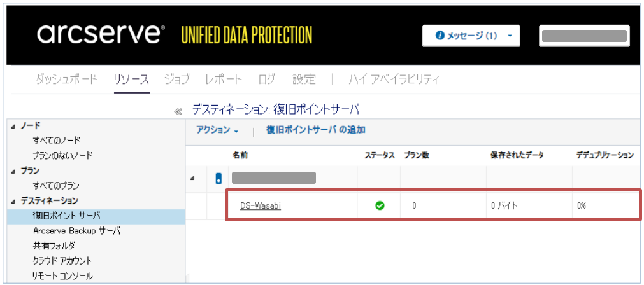Select Arcserve Backup サーバ in sidebar
Screen dimensions: 644x285
[76, 231]
